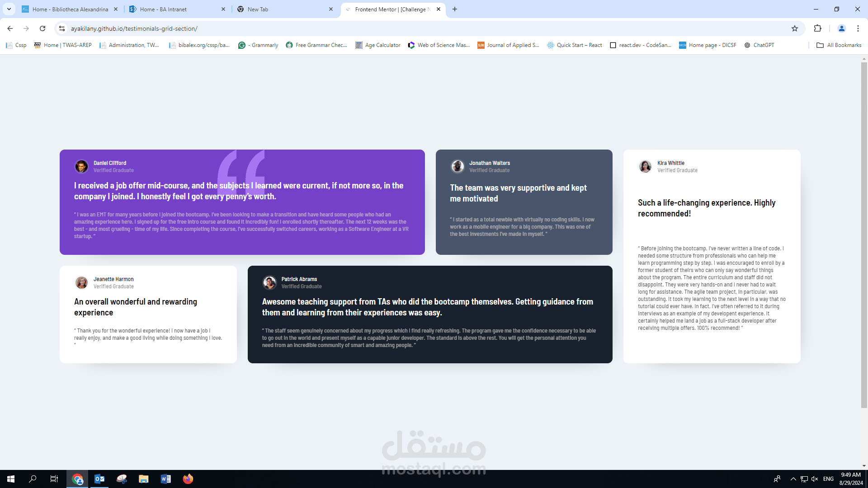
Task: Open the tab search dropdown arrow
Action: click(x=9, y=9)
